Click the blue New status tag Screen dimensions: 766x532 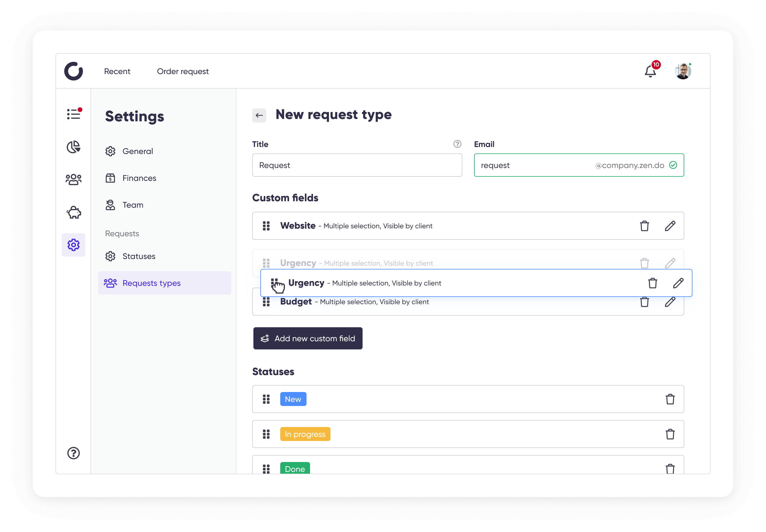coord(293,399)
